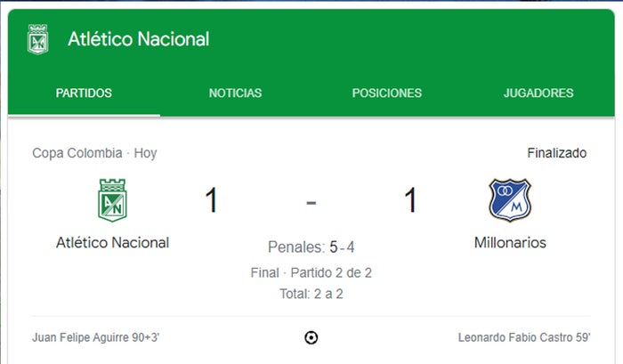Go to the POSICIONES tab
Screen dimensions: 623x364
click(386, 93)
